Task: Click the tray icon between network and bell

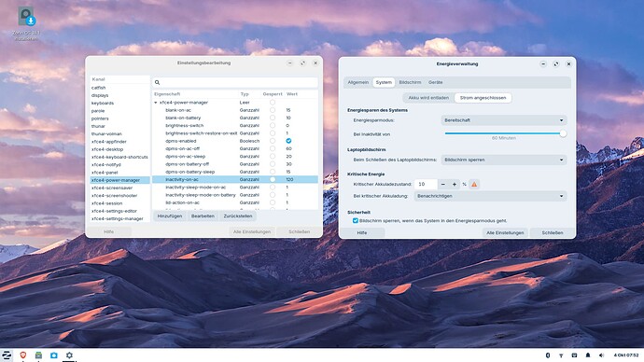Action: (x=574, y=355)
